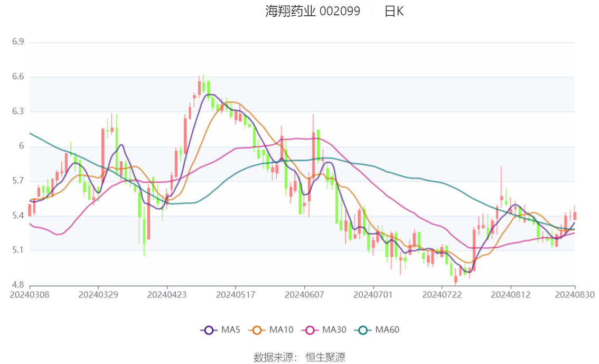This screenshot has height=364, width=599.
Task: Click the 20240722 date axis label
Action: point(442,295)
